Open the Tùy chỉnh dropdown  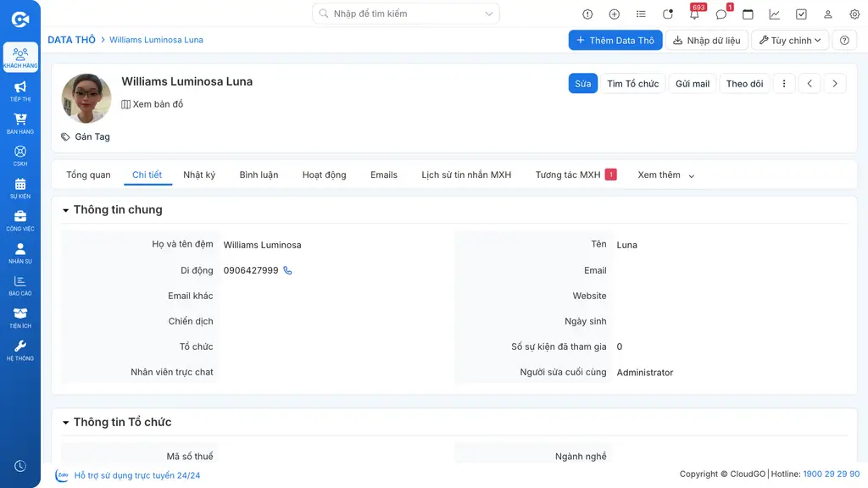pyautogui.click(x=790, y=40)
